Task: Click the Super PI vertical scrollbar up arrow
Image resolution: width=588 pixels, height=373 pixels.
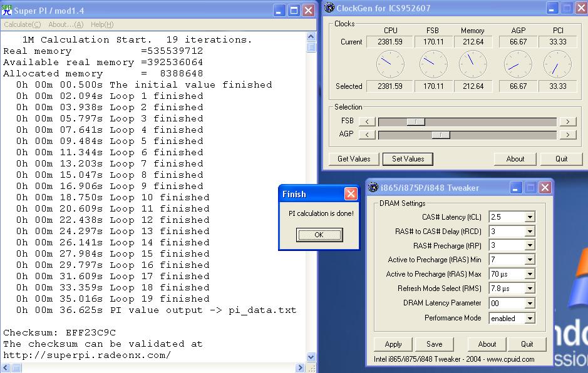Action: pyautogui.click(x=311, y=37)
